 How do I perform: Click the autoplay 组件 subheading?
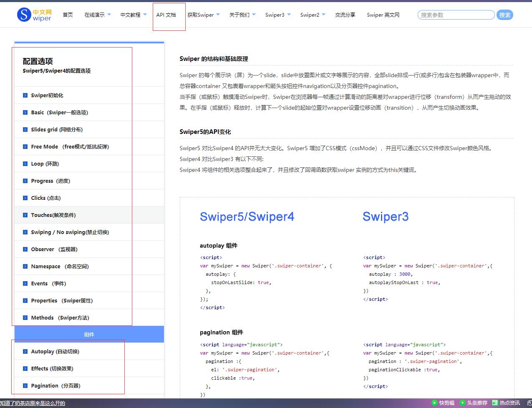pyautogui.click(x=219, y=246)
